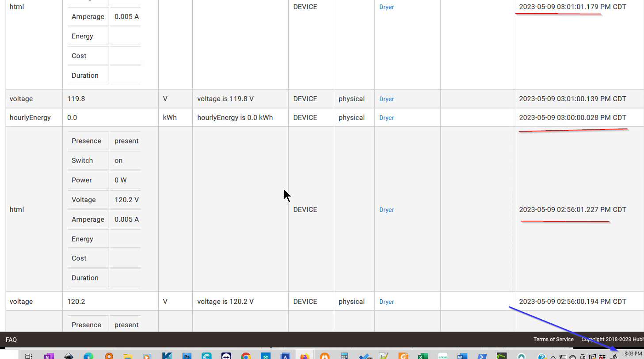Click the Switch value 'on'
644x359 pixels.
tap(118, 161)
